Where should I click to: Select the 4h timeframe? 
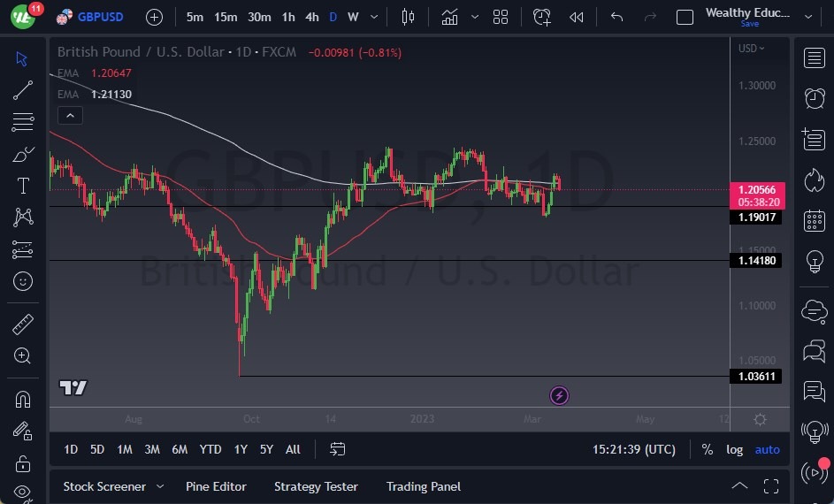coord(311,17)
